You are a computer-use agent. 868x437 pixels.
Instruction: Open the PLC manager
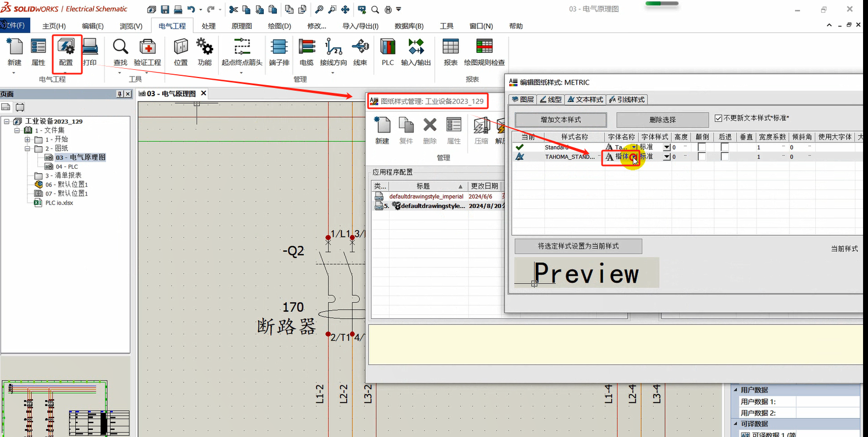pos(388,53)
